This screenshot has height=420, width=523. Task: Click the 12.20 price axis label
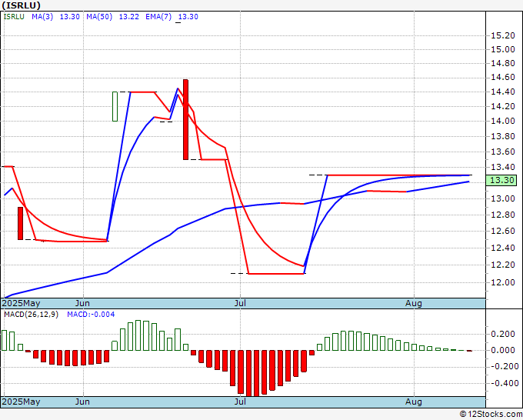click(x=503, y=265)
